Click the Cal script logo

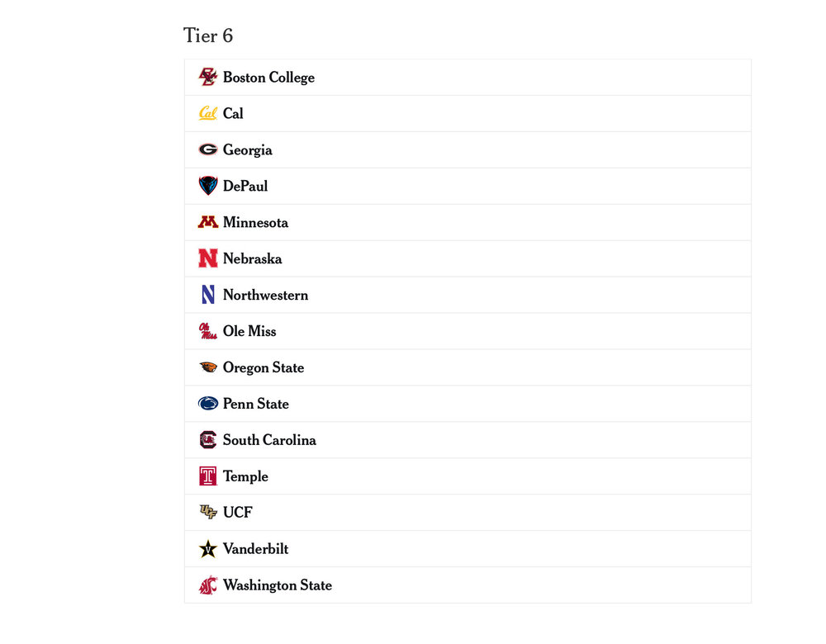pos(207,113)
